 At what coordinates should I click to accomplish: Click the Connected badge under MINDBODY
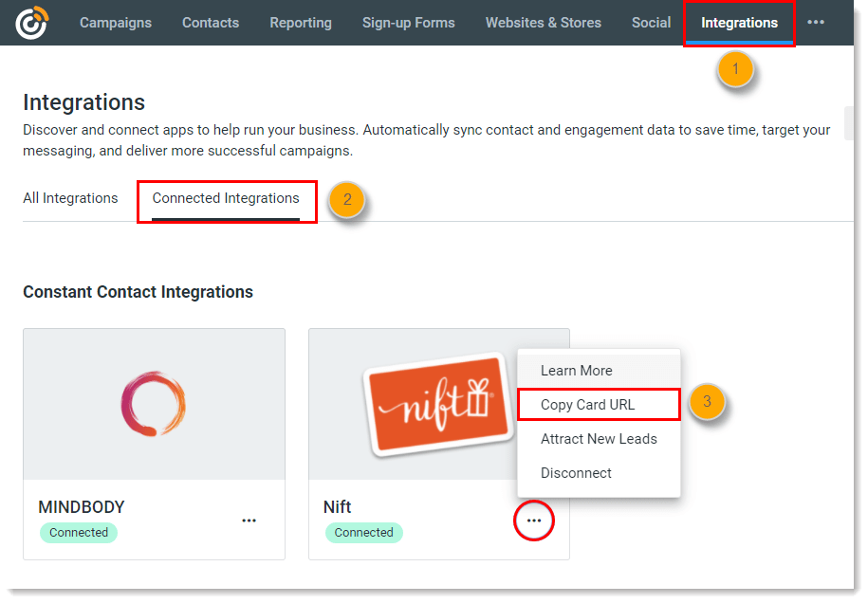pos(79,533)
